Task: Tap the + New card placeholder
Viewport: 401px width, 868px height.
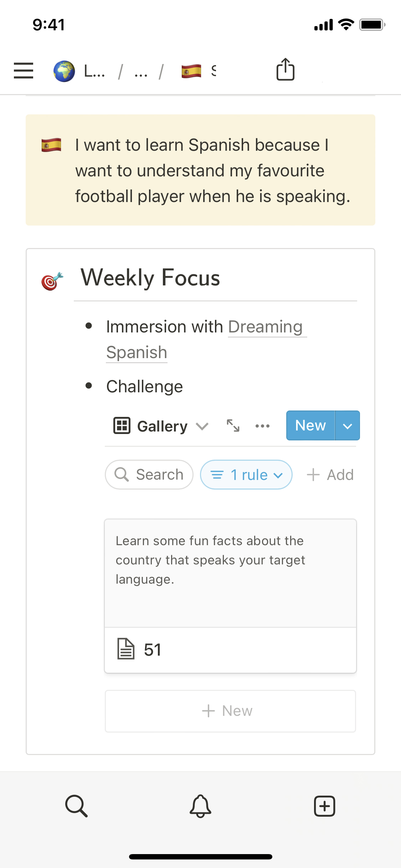Action: click(230, 711)
